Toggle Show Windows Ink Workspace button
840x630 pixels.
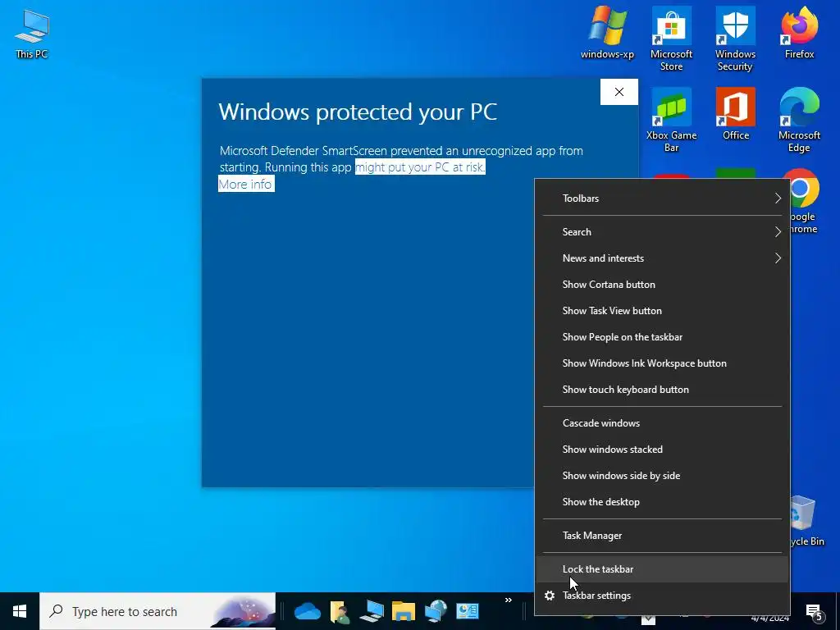(663, 363)
